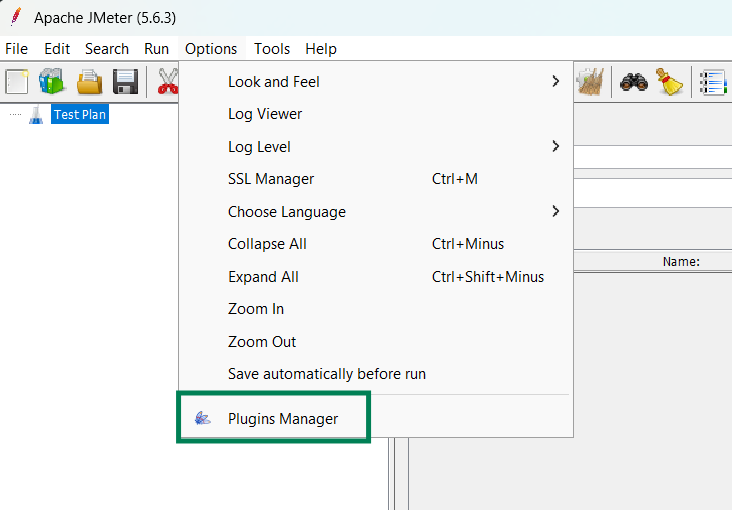Screen dimensions: 732x510
Task: Expand the Look and Feel submenu
Action: coord(376,82)
